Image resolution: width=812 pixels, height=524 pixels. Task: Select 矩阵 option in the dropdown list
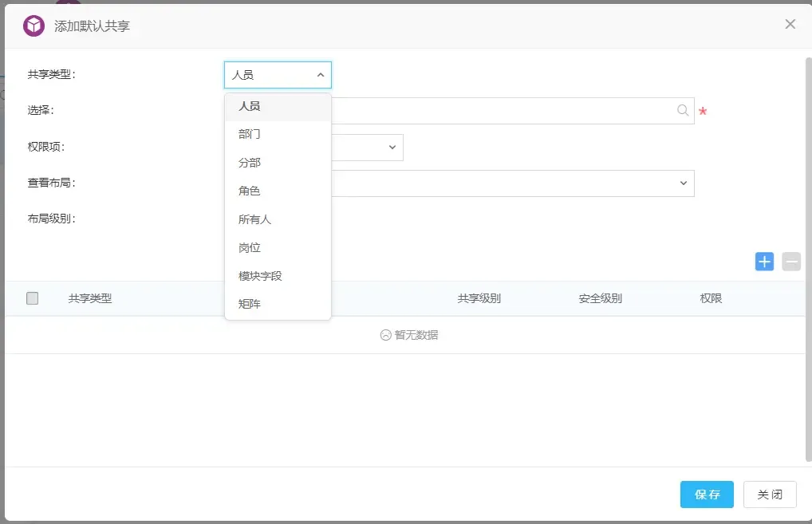(x=249, y=304)
